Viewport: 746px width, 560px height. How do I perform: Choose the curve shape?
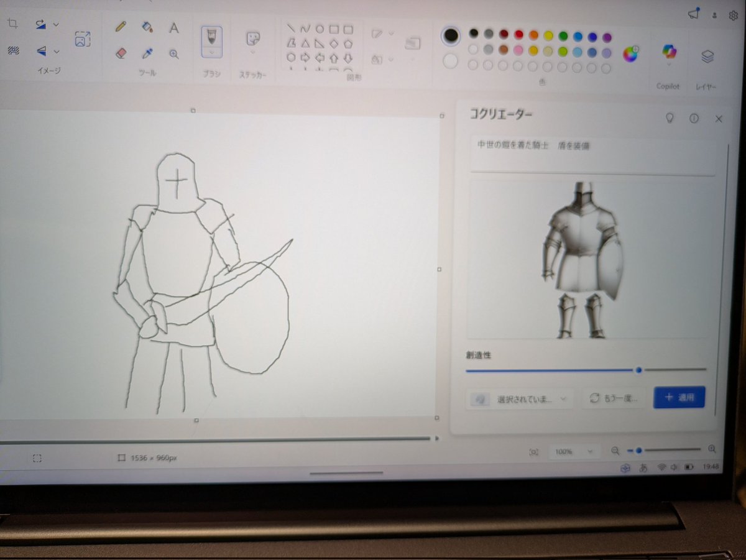point(305,29)
